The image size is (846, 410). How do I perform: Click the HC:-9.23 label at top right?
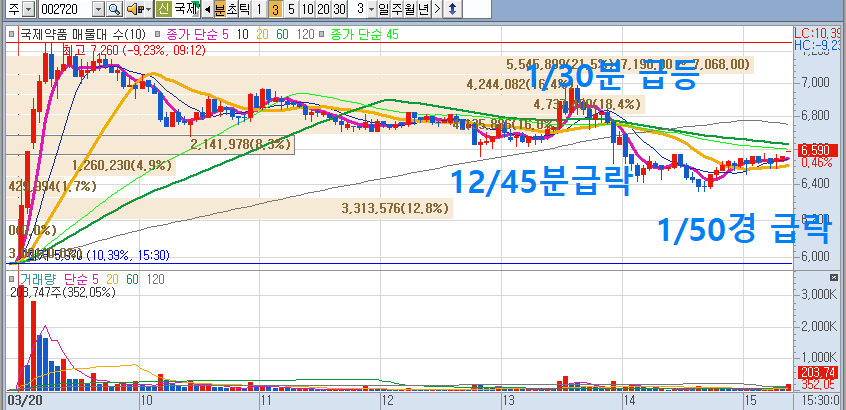[x=819, y=45]
